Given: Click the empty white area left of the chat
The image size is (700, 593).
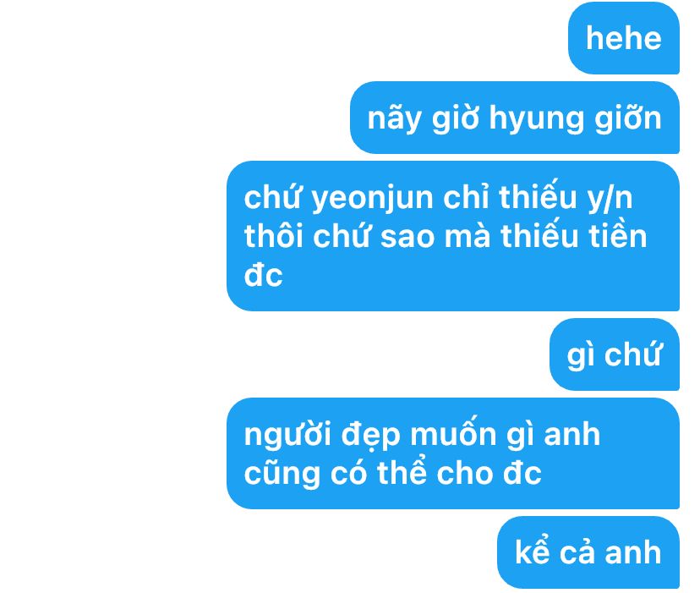Looking at the screenshot, I should point(112,295).
